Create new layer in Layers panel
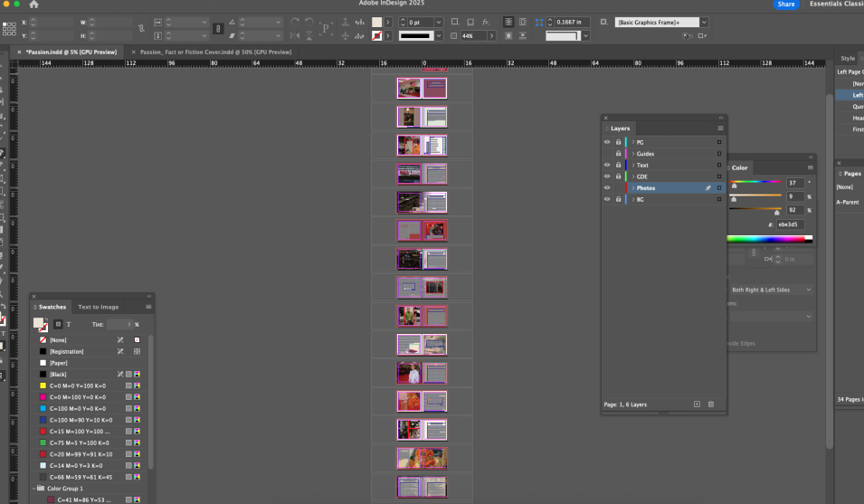 (697, 404)
